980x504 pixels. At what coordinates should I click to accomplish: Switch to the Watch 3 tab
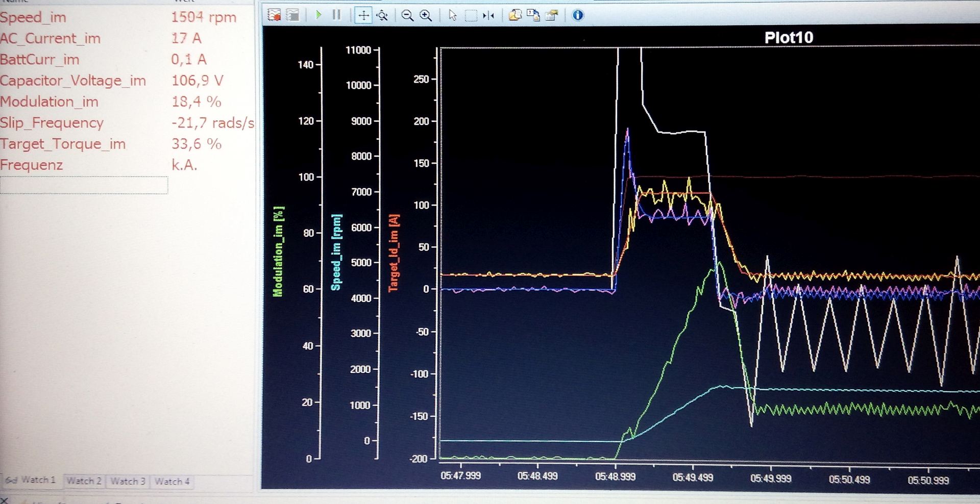pos(128,481)
